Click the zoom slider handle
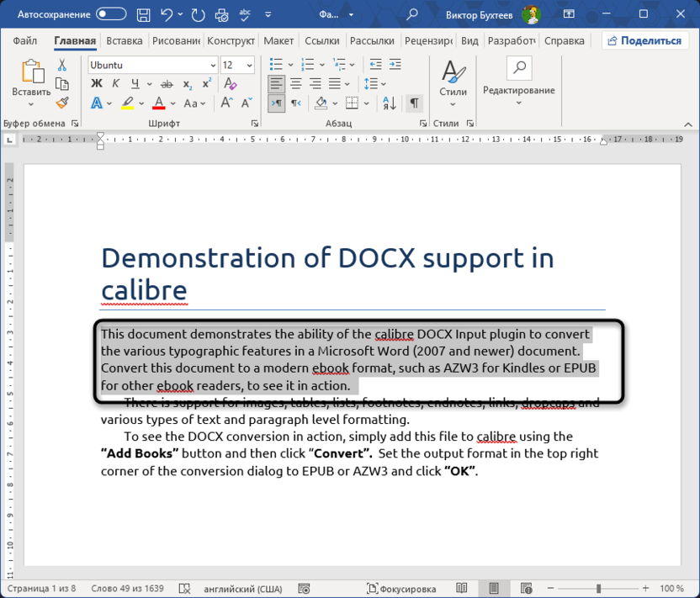The height and width of the screenshot is (598, 700). point(599,589)
